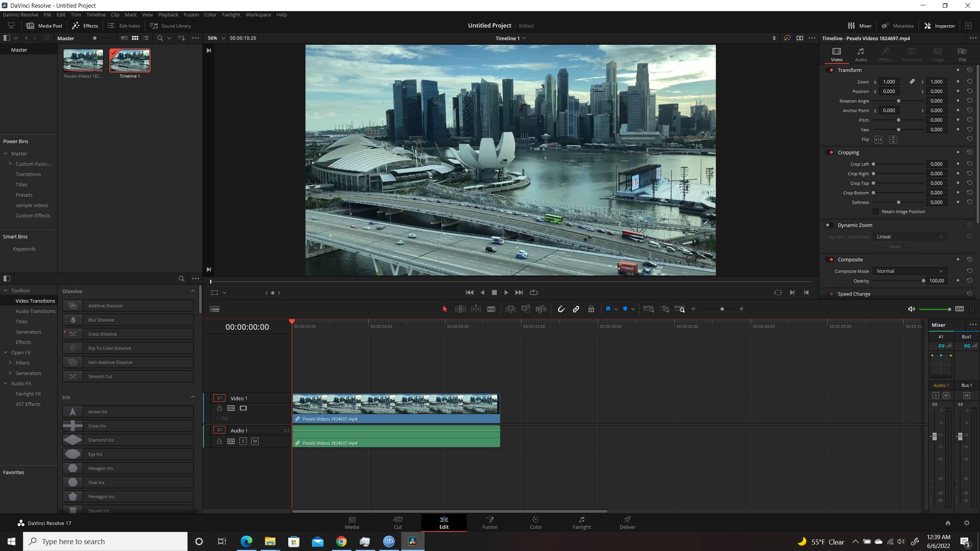Image resolution: width=980 pixels, height=551 pixels.
Task: Mute the Audio 1 track
Action: [255, 441]
